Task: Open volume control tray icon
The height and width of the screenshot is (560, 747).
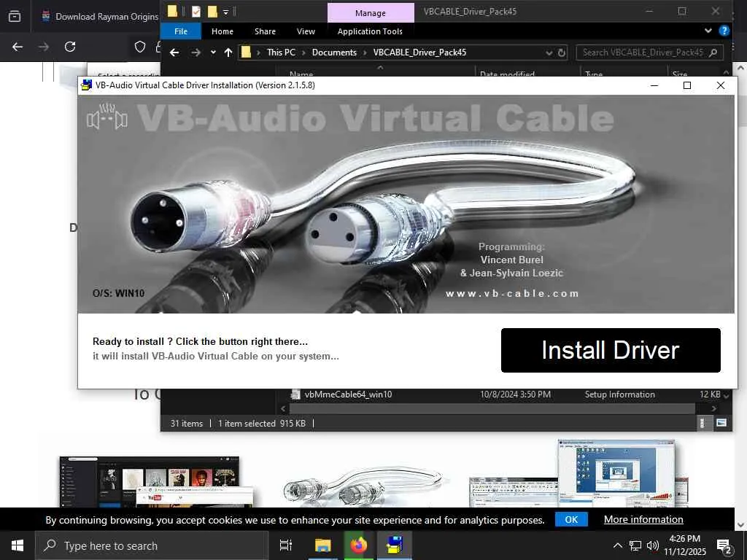Action: pyautogui.click(x=653, y=545)
